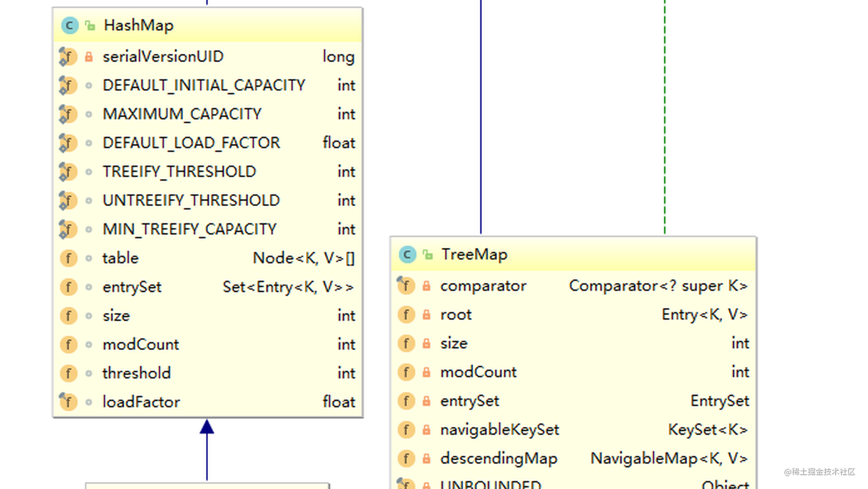Select the serialVersionUID field name
This screenshot has height=489, width=868.
coord(163,56)
